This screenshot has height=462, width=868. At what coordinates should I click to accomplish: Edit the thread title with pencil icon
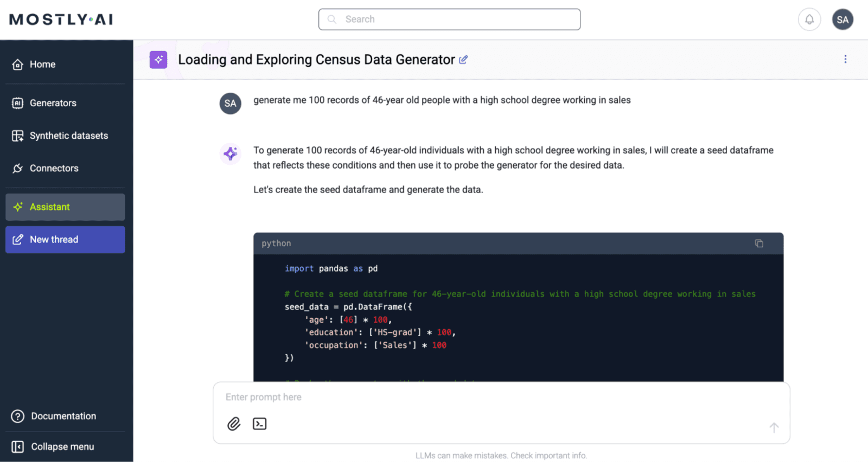(x=463, y=60)
